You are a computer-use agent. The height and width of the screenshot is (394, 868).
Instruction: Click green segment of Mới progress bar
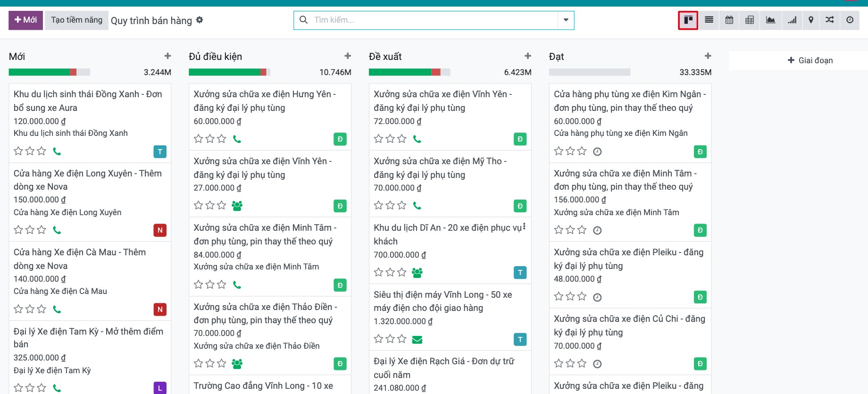tap(39, 72)
